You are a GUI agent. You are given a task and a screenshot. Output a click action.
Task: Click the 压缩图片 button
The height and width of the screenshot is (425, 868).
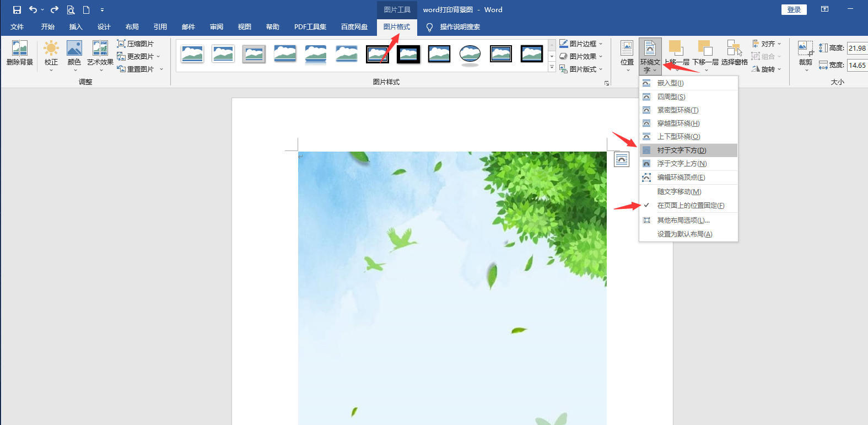click(x=136, y=44)
